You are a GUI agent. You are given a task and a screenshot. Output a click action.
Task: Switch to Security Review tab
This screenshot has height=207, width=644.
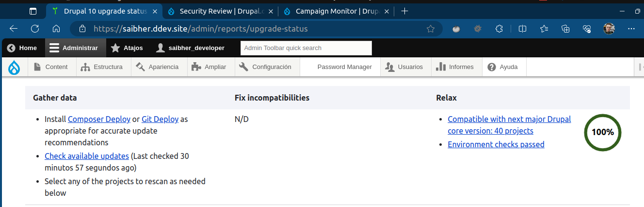coord(220,11)
